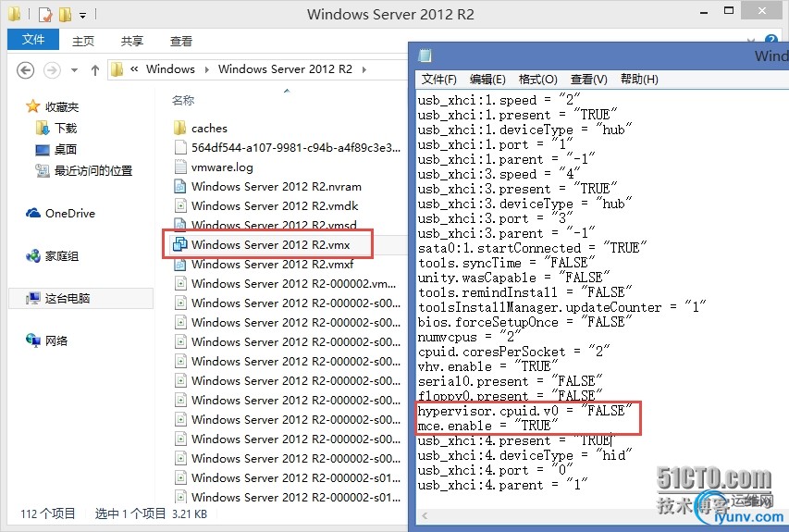
Task: Click numvcpus = 2 line in Notepad
Action: (470, 336)
